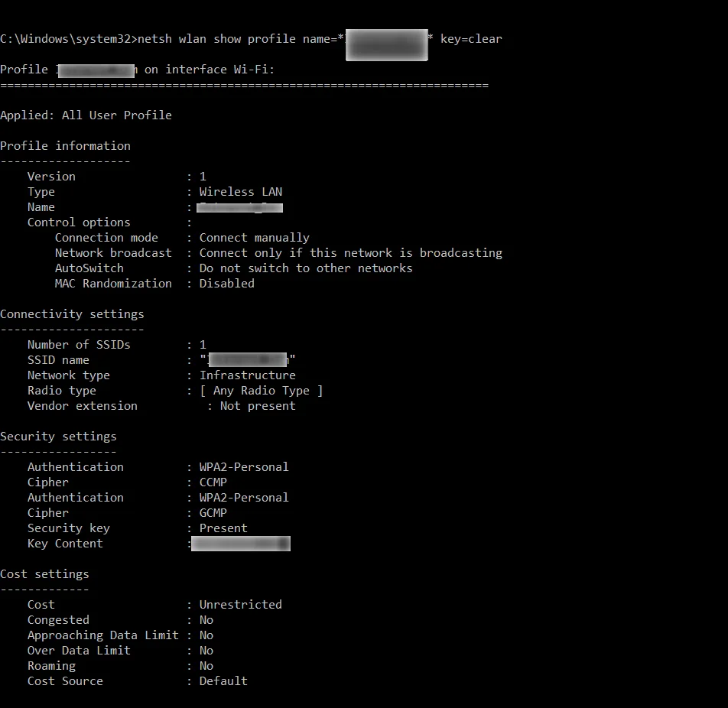
Task: Click 'Approaching Data Limit' label
Action: click(x=103, y=635)
